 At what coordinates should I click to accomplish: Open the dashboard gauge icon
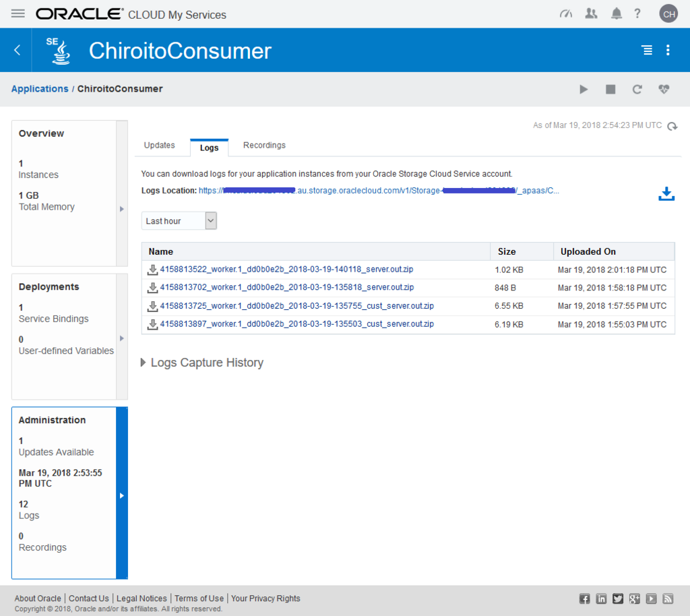(x=565, y=14)
